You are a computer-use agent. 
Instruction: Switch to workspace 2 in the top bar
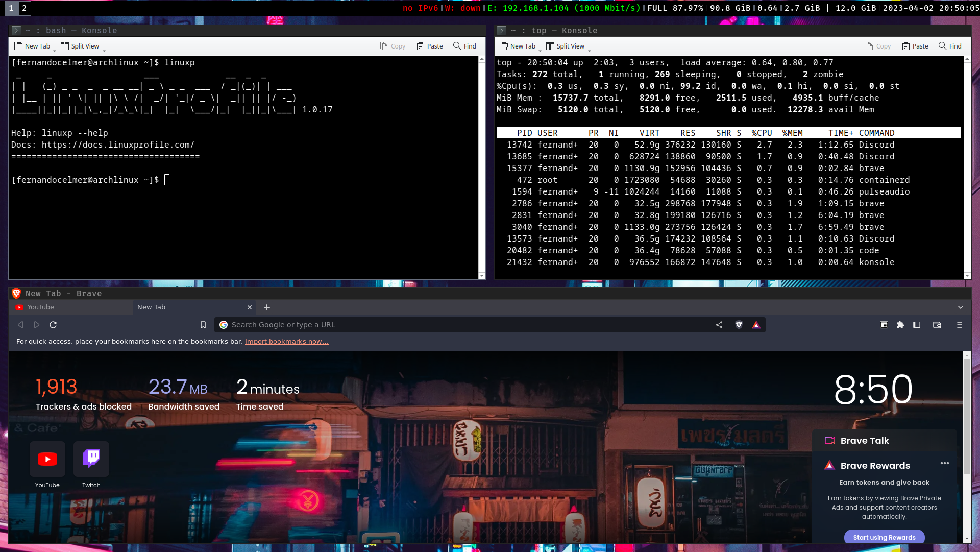(x=24, y=8)
